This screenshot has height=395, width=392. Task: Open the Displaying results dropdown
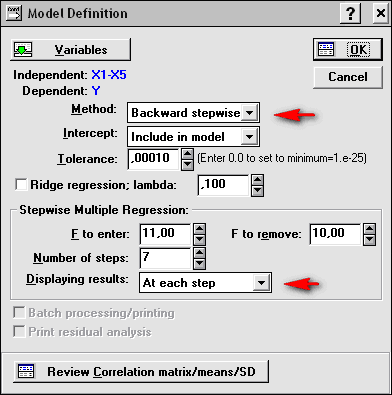261,283
